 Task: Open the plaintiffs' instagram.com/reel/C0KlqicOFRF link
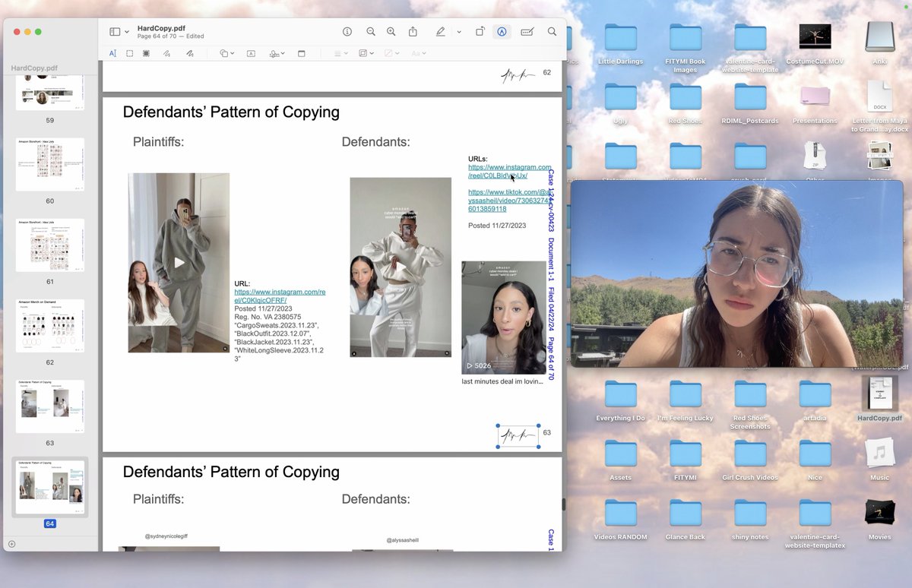click(280, 296)
